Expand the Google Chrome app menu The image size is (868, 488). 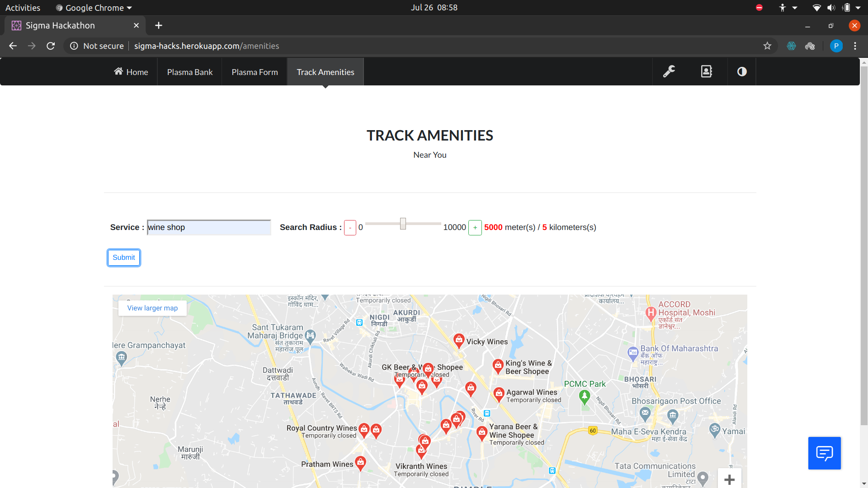[x=94, y=8]
